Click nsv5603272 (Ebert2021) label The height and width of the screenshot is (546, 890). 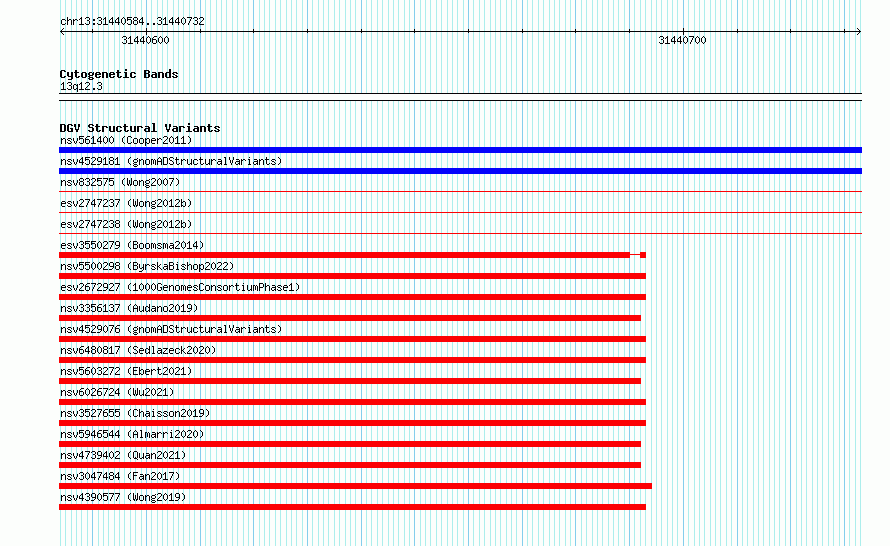coord(126,371)
